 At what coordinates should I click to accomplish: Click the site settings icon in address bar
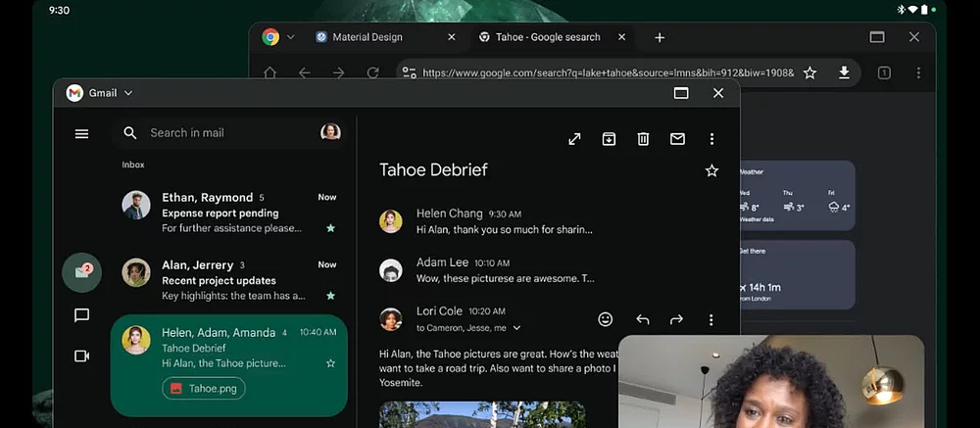[x=410, y=73]
